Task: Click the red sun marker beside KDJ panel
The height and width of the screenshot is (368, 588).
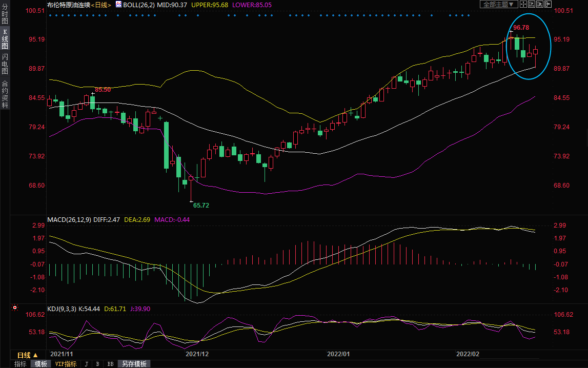Action: click(14, 308)
